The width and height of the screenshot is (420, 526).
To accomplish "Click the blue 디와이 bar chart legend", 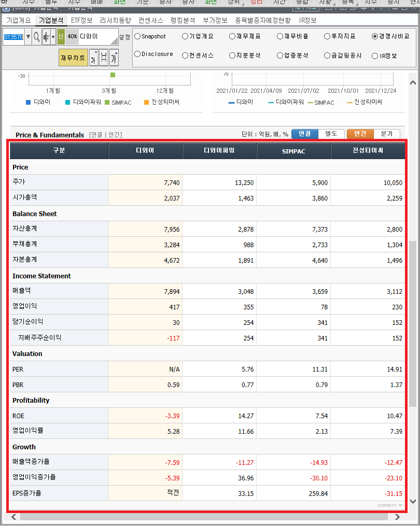I will click(38, 102).
